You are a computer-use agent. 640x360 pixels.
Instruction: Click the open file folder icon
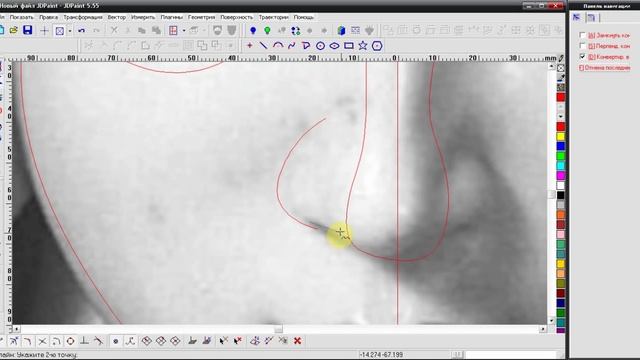pyautogui.click(x=13, y=30)
